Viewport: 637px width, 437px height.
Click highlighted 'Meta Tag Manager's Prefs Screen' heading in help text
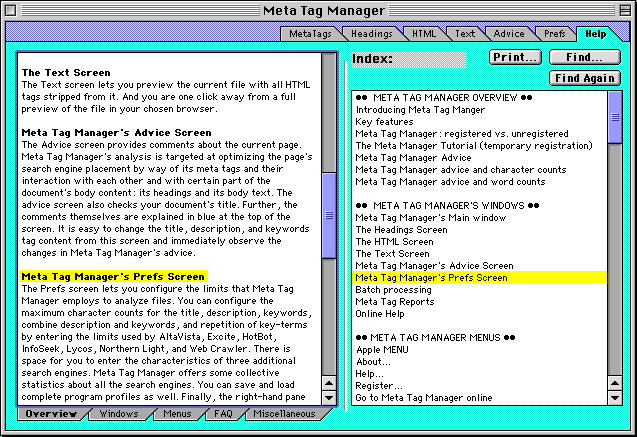(x=113, y=277)
